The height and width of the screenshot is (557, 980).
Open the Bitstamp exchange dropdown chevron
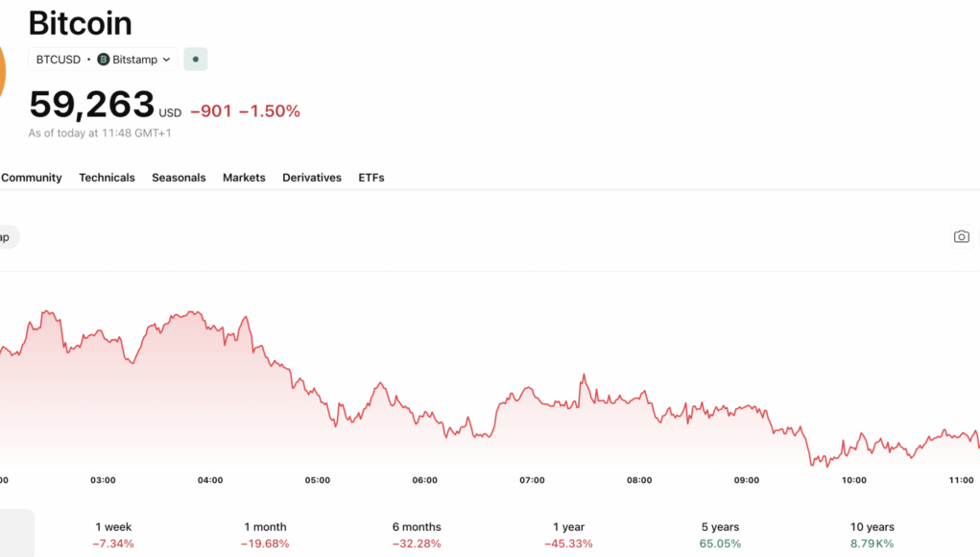pyautogui.click(x=166, y=60)
